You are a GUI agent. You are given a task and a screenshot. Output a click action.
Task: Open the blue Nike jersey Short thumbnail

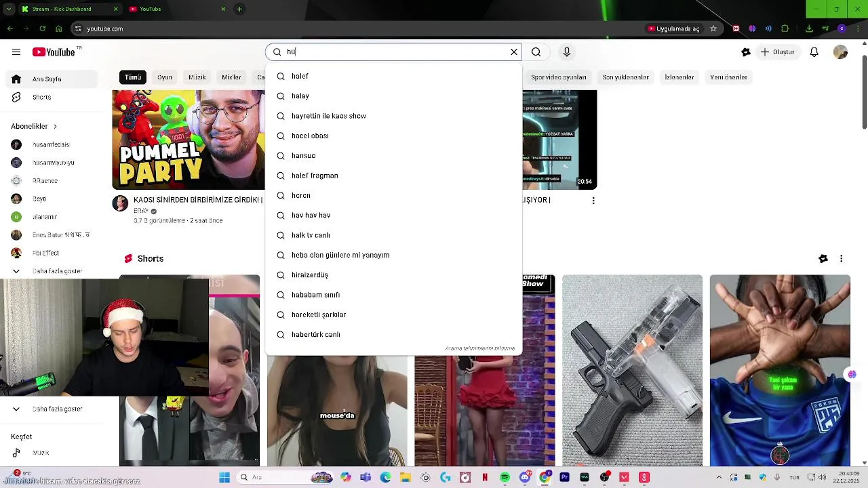780,371
